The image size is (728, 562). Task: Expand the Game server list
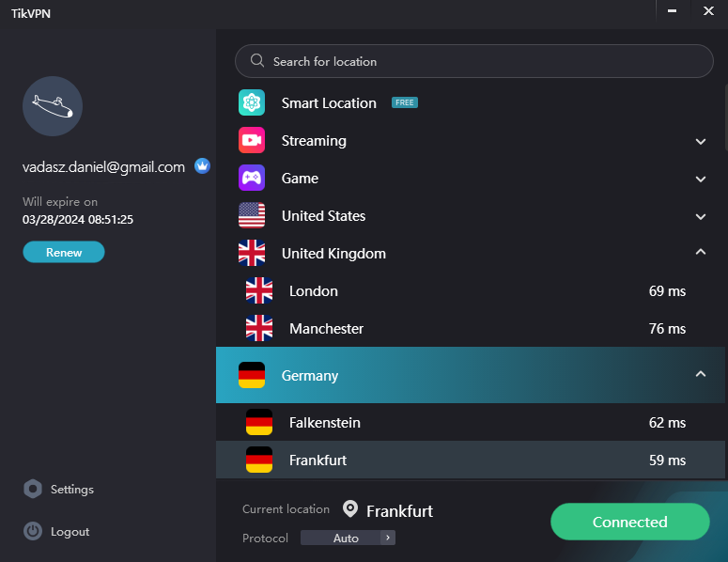coord(700,179)
